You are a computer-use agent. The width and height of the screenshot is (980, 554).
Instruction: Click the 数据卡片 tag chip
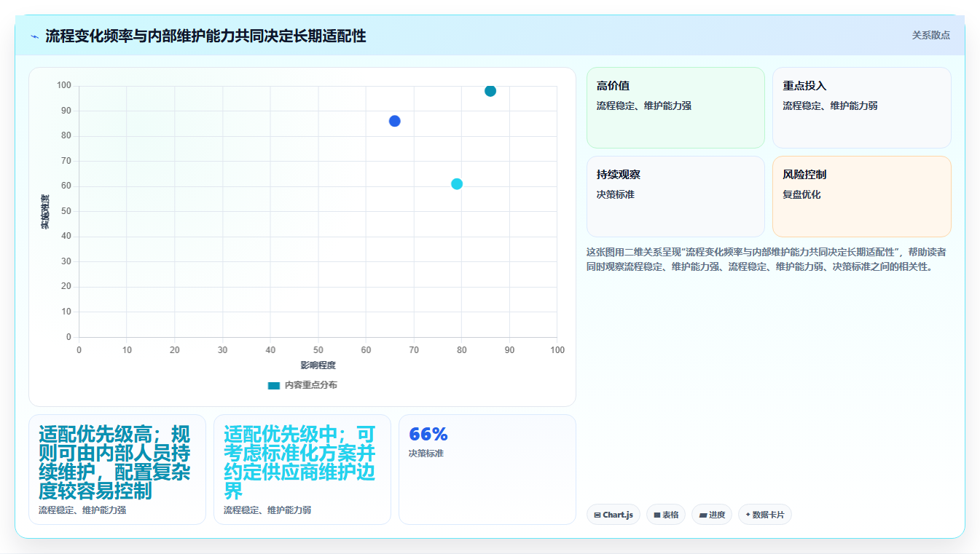pos(765,515)
